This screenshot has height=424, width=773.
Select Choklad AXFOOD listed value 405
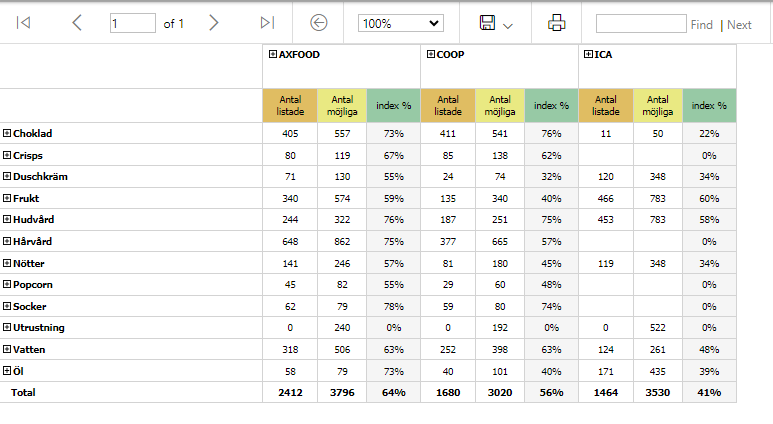click(x=290, y=133)
